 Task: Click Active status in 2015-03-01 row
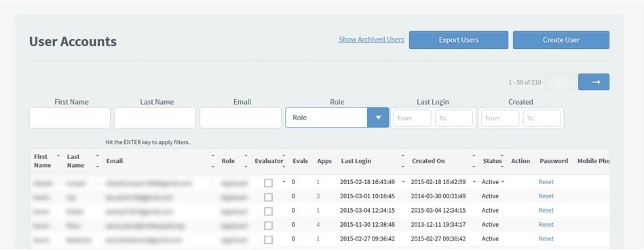pyautogui.click(x=490, y=196)
